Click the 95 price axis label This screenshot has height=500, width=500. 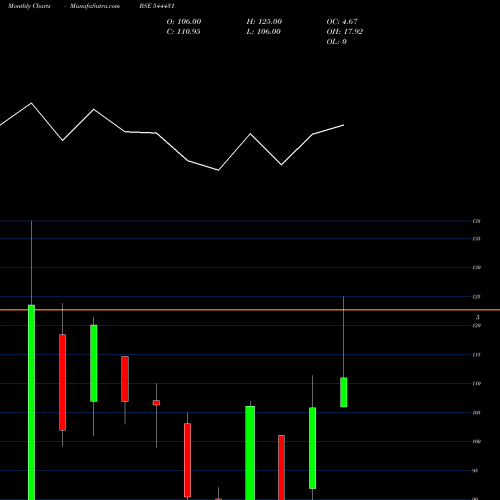tap(475, 471)
